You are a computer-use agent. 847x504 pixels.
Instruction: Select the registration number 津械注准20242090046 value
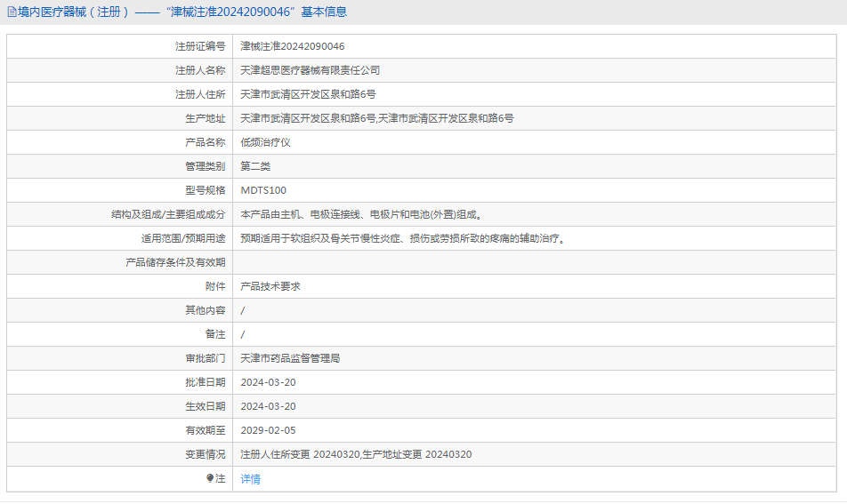pyautogui.click(x=292, y=46)
